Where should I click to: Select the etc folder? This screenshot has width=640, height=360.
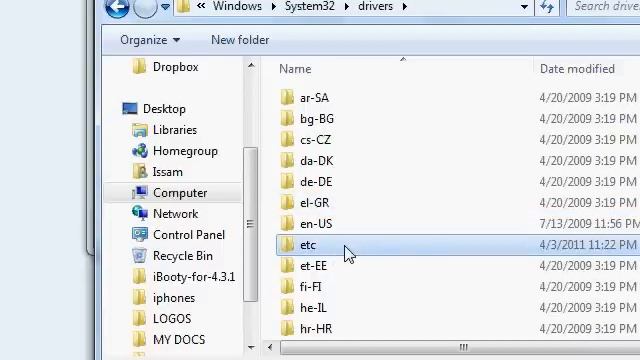(458, 245)
